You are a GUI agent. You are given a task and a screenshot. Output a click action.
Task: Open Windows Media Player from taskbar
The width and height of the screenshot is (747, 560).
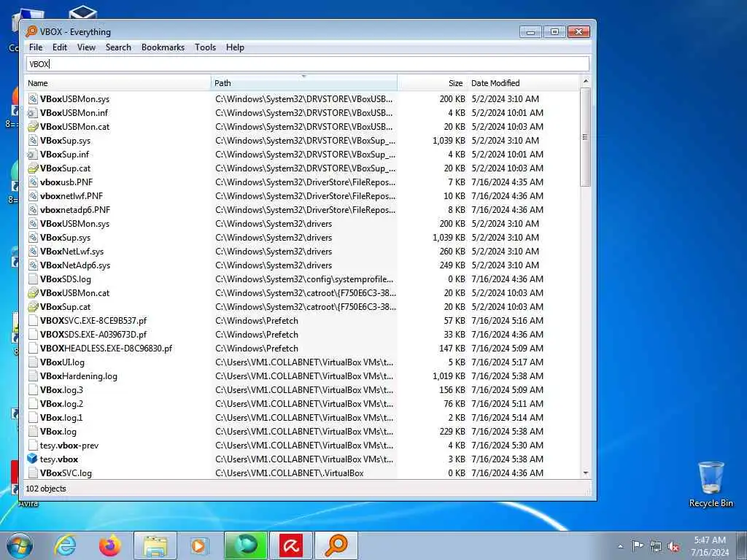[x=198, y=545]
